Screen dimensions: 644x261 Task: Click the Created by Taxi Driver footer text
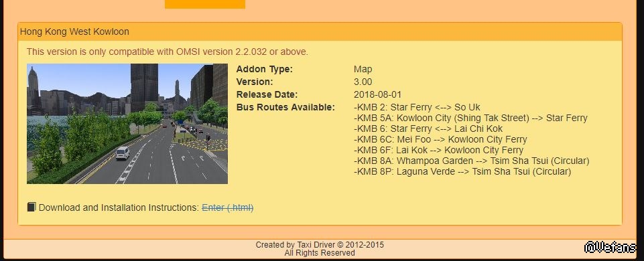320,245
